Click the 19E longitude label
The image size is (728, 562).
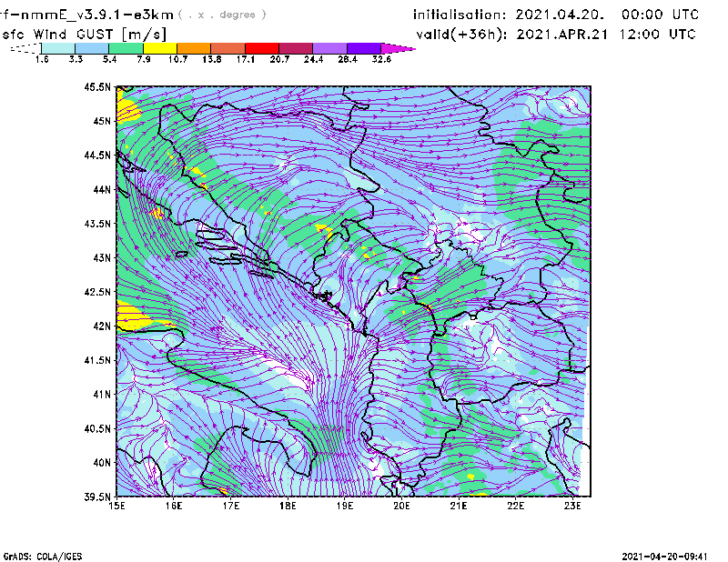345,506
